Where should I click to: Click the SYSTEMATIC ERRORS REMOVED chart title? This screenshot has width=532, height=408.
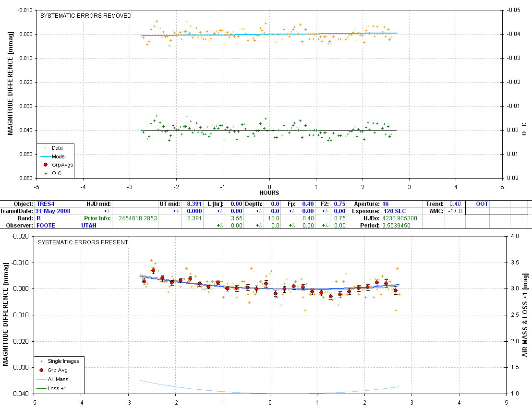86,16
